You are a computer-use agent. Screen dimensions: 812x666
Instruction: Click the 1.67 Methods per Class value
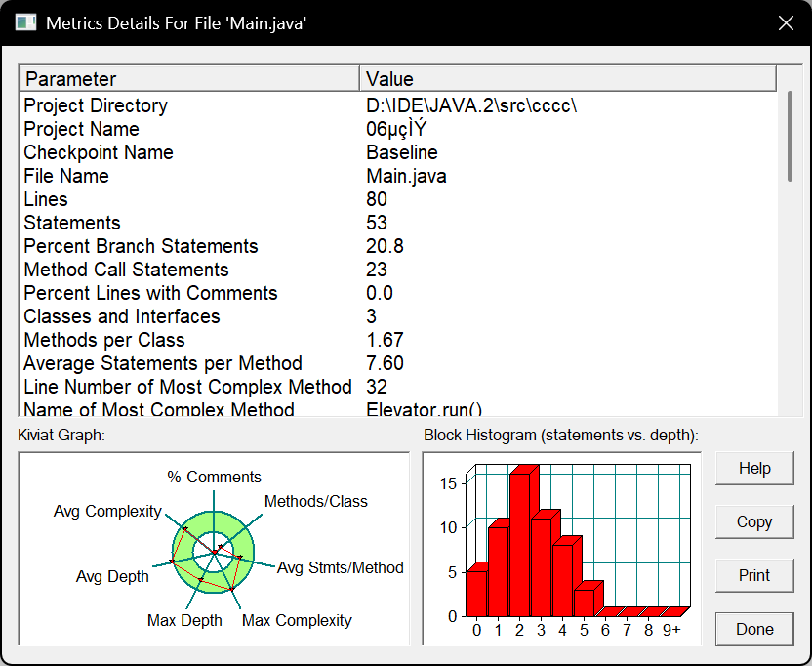[x=385, y=340]
